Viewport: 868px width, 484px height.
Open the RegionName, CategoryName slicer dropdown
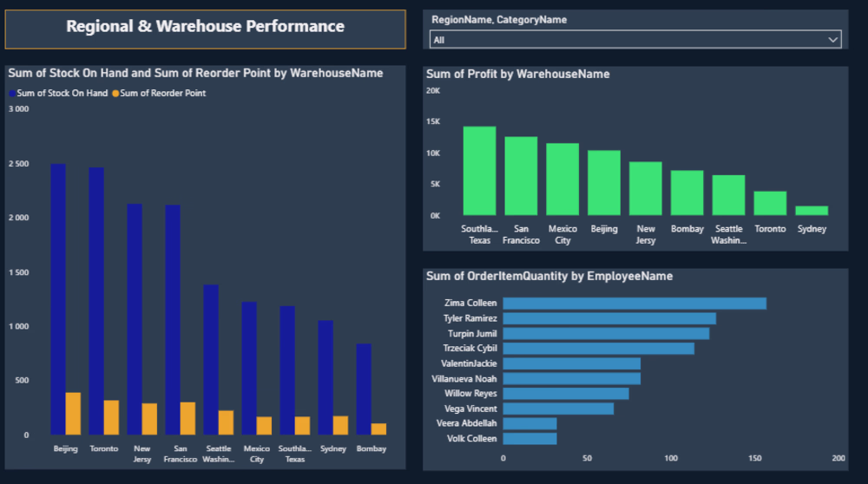coord(635,40)
